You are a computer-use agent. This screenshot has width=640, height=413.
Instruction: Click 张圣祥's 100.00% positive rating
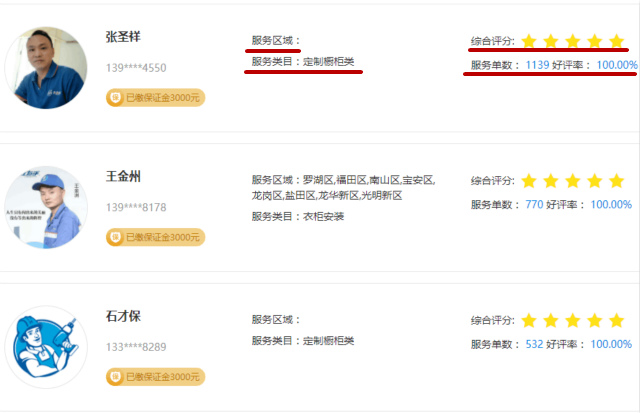[x=618, y=65]
